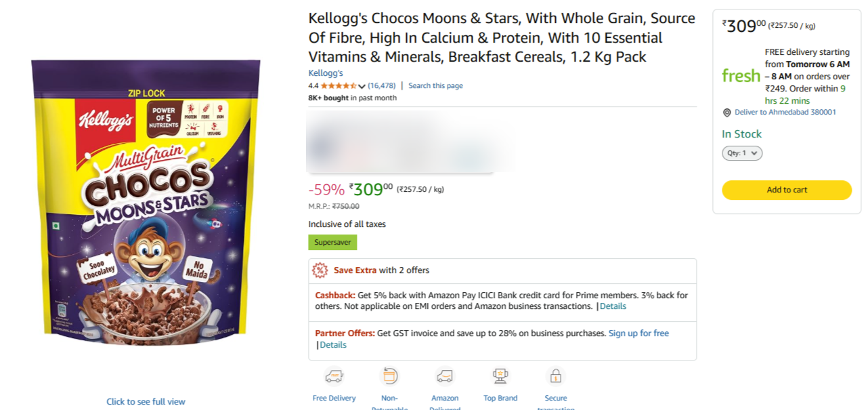Open the Kellogg's brand store link
The image size is (868, 410).
pyautogui.click(x=326, y=73)
